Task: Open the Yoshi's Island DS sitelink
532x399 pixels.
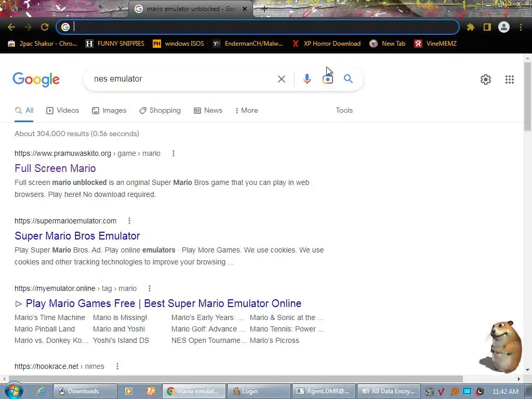Action: 121,341
